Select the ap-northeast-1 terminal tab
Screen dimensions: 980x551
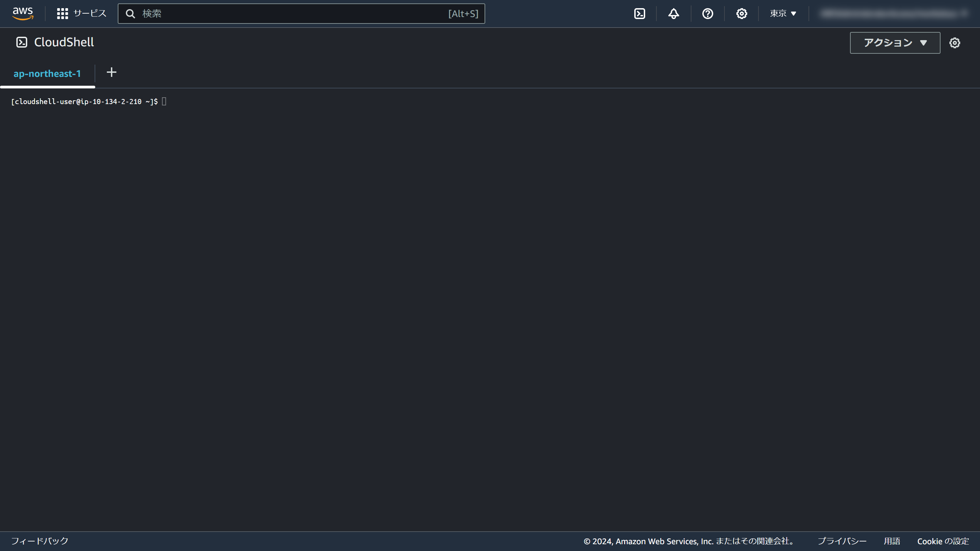point(47,73)
